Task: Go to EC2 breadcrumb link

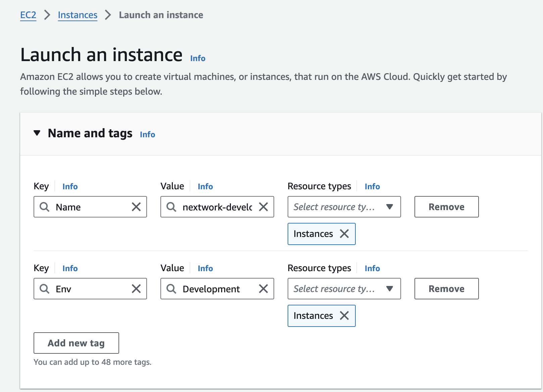Action: pyautogui.click(x=28, y=15)
